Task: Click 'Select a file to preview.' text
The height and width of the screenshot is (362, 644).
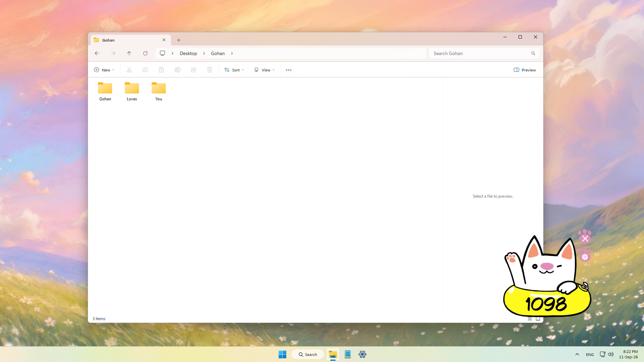Action: (493, 196)
